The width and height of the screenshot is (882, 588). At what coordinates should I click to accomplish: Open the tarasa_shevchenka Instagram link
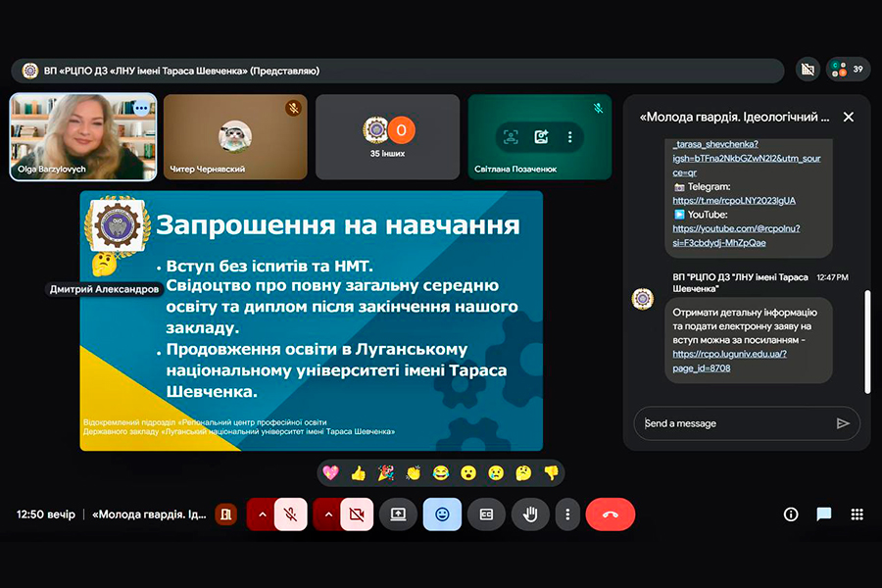[747, 158]
